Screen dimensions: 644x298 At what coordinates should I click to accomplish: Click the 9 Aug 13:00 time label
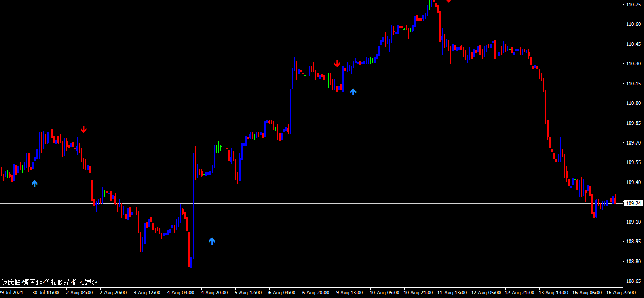click(349, 292)
